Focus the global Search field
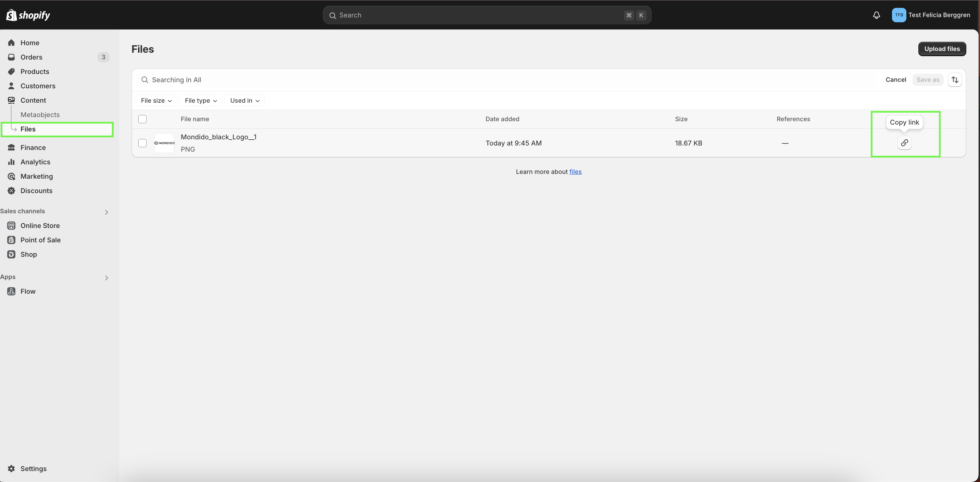 pos(487,15)
